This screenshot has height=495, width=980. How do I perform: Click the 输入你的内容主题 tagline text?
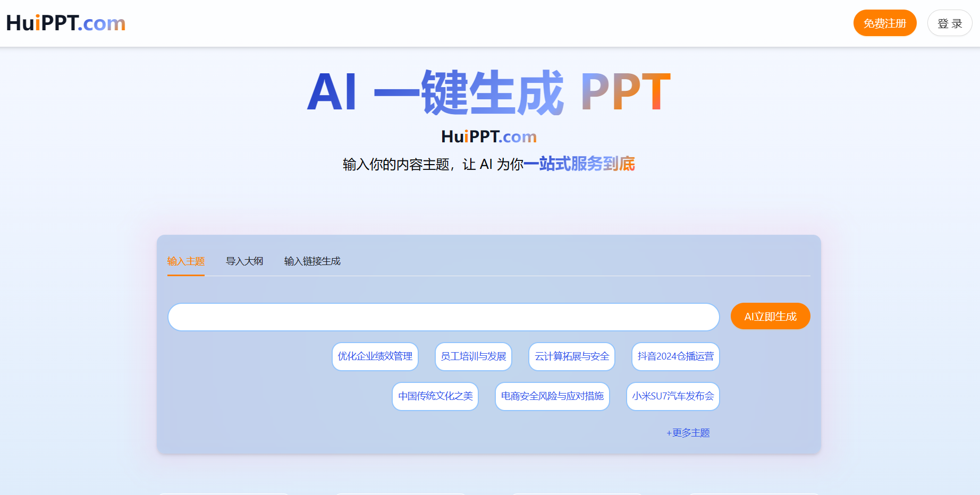click(x=397, y=165)
